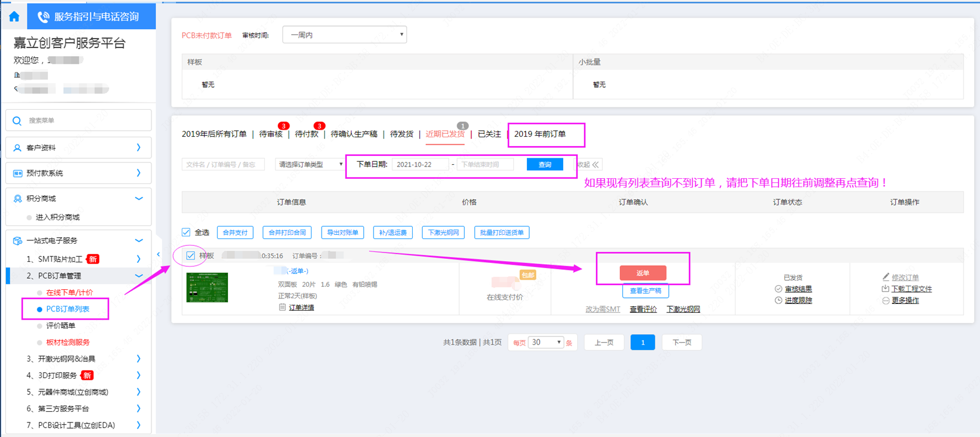980x437 pixels.
Task: Uncheck the 样板 order row checkbox
Action: pyautogui.click(x=191, y=256)
